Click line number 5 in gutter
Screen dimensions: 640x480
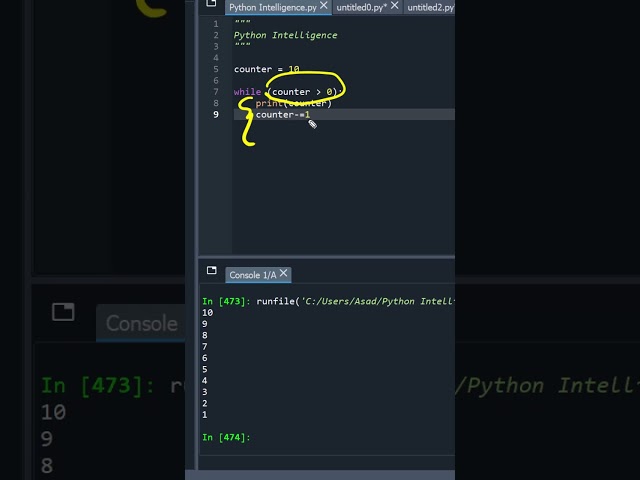click(x=216, y=69)
